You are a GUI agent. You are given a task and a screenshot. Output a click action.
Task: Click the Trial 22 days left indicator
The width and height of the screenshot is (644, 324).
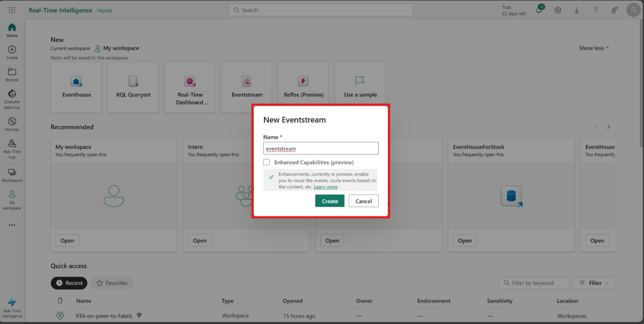coord(514,10)
